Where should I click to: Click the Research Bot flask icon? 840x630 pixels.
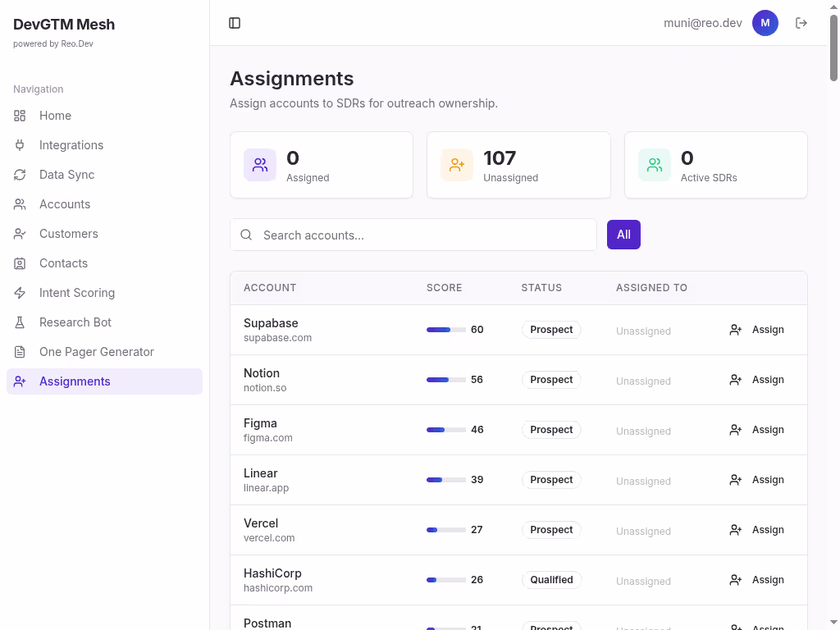coord(19,322)
